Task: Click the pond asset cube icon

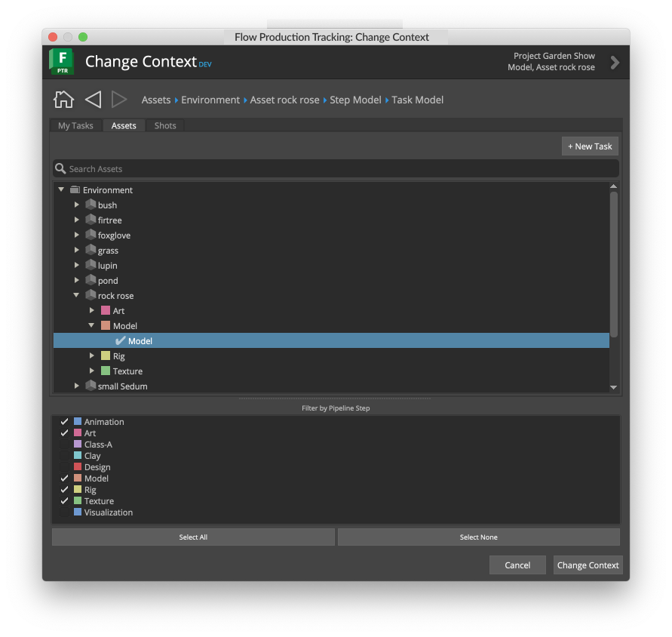Action: [x=91, y=280]
